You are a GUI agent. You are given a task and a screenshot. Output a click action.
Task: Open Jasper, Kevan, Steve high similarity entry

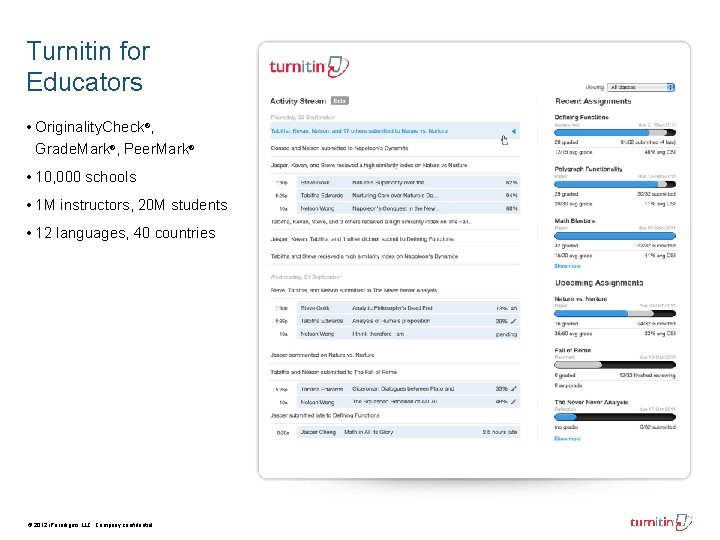[x=369, y=165]
